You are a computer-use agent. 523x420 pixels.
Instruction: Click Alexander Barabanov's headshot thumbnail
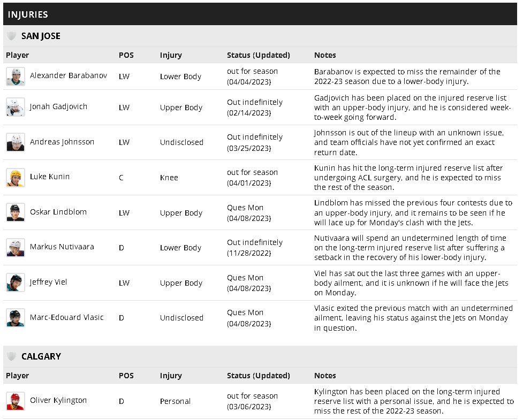click(x=16, y=77)
